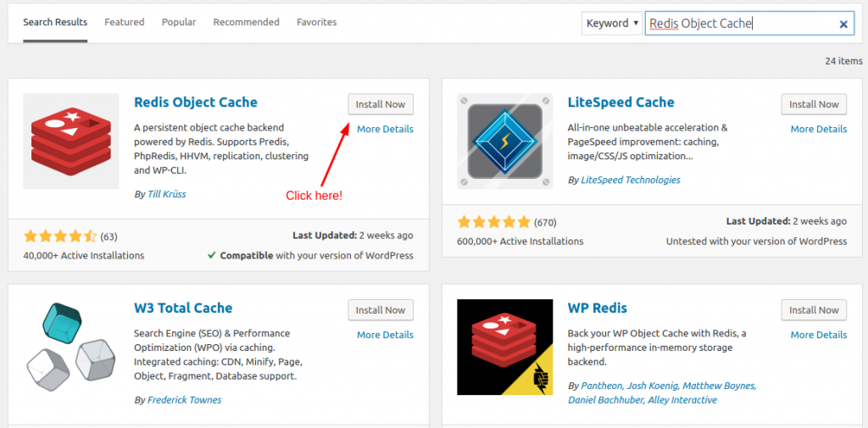Open More Details for Redis Object Cache
Viewport: 868px width, 428px height.
(385, 129)
